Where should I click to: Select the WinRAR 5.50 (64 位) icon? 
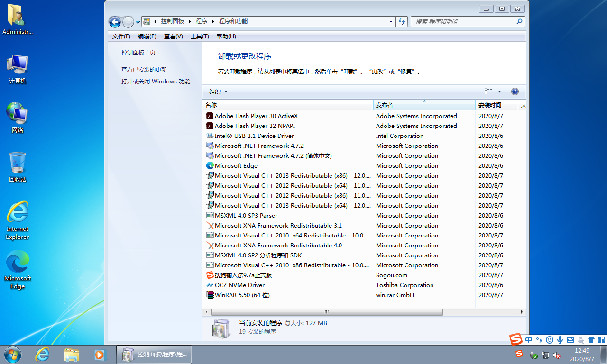tap(210, 295)
